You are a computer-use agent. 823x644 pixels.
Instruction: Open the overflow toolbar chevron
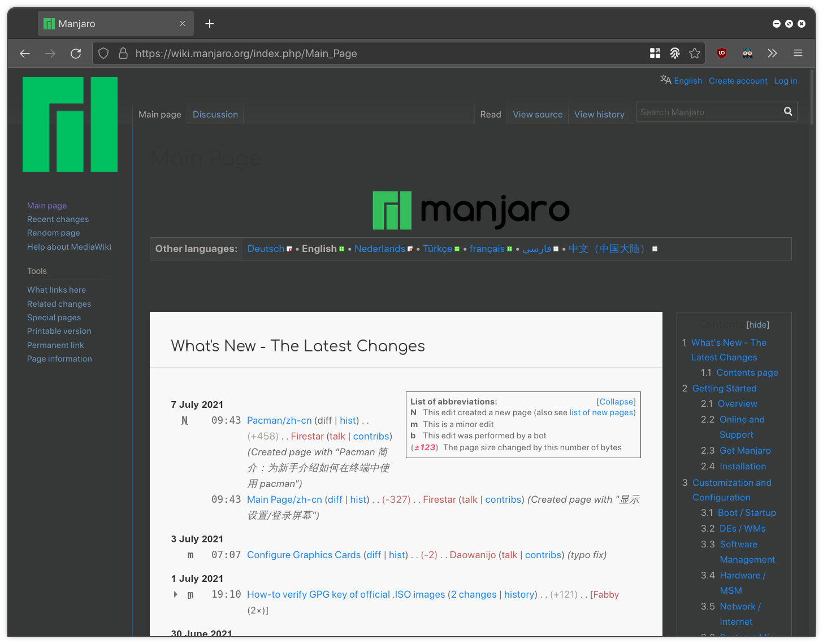click(x=773, y=53)
